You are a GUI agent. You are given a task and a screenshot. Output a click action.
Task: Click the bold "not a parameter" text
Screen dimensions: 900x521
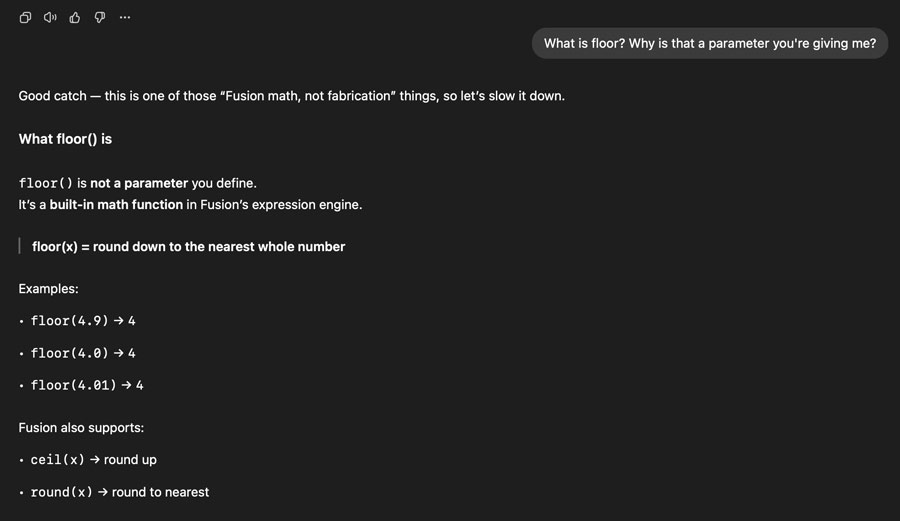coord(139,184)
